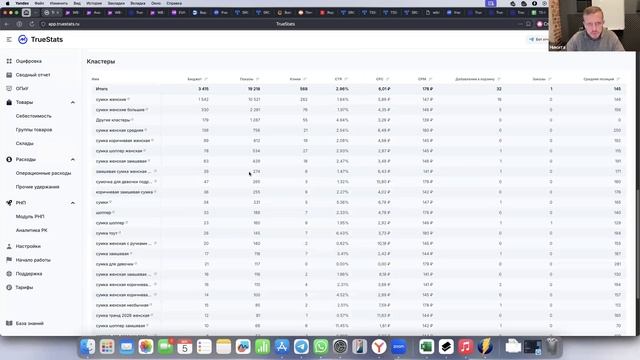Click the sort icon next to Показы header
Image resolution: width=640 pixels, height=360 pixels.
[x=258, y=79]
